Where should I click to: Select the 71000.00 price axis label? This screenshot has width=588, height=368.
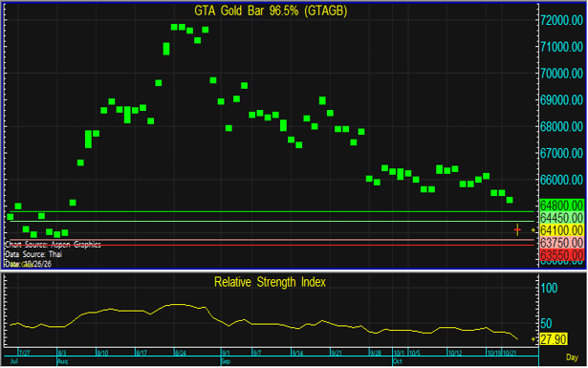(x=562, y=47)
